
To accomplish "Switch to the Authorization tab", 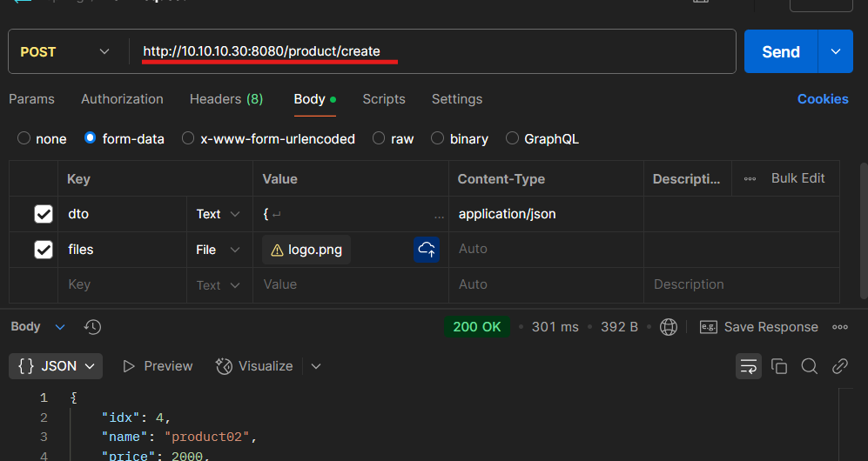I will (122, 99).
